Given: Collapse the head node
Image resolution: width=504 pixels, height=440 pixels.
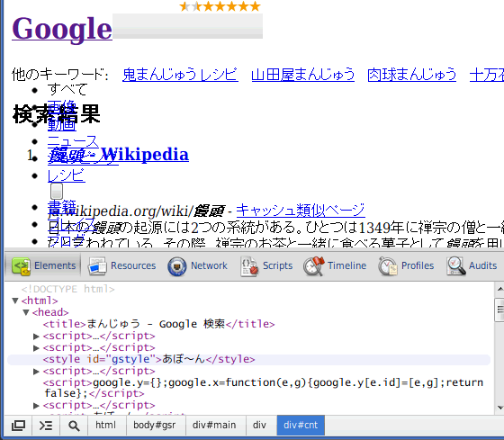Looking at the screenshot, I should coord(26,312).
